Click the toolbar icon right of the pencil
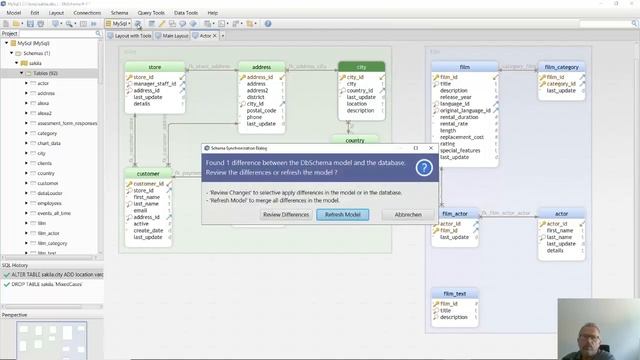The width and height of the screenshot is (640, 360). [172, 24]
